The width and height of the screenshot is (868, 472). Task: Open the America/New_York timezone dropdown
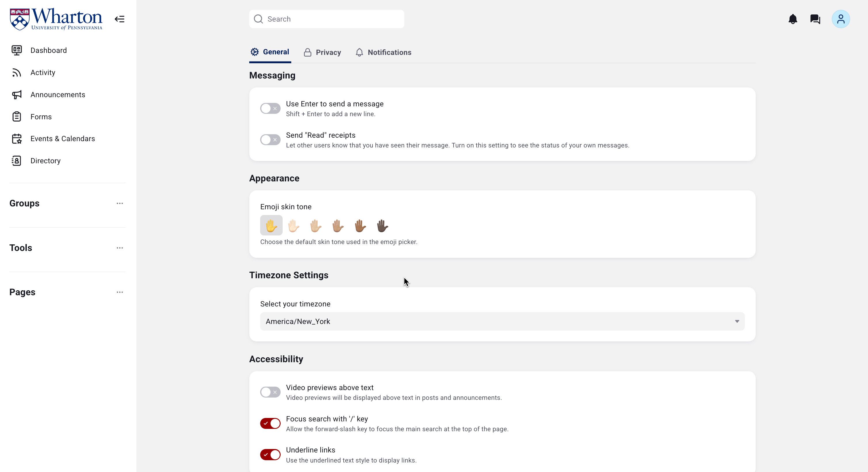click(502, 321)
